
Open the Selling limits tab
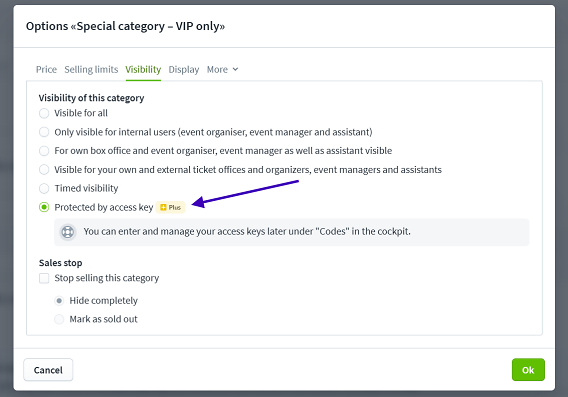pos(91,70)
